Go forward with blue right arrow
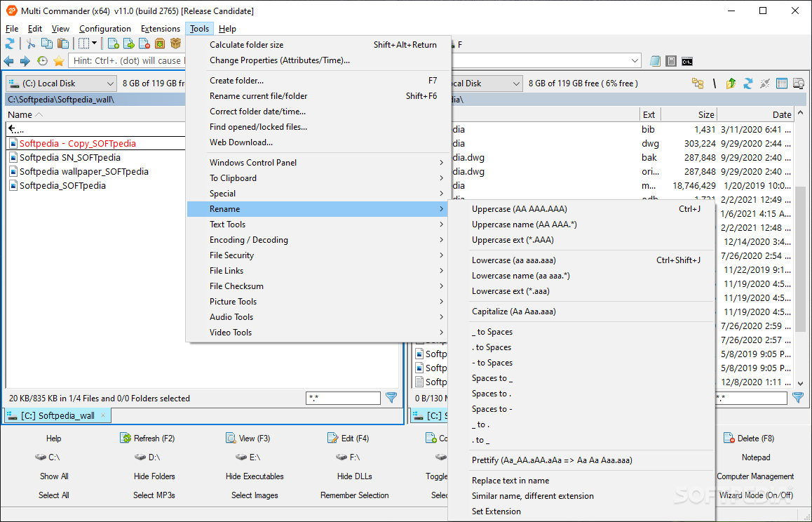812x522 pixels. tap(25, 61)
